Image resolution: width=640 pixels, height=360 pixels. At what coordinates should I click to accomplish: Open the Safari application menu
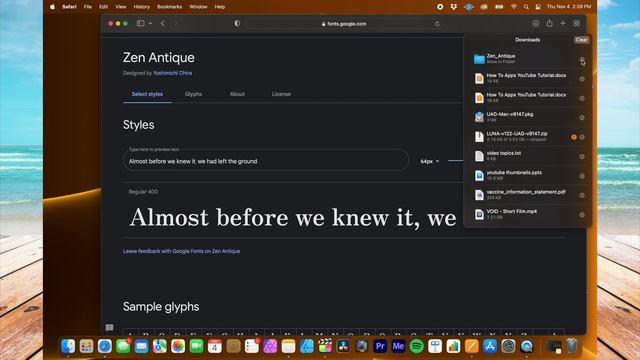(x=69, y=7)
